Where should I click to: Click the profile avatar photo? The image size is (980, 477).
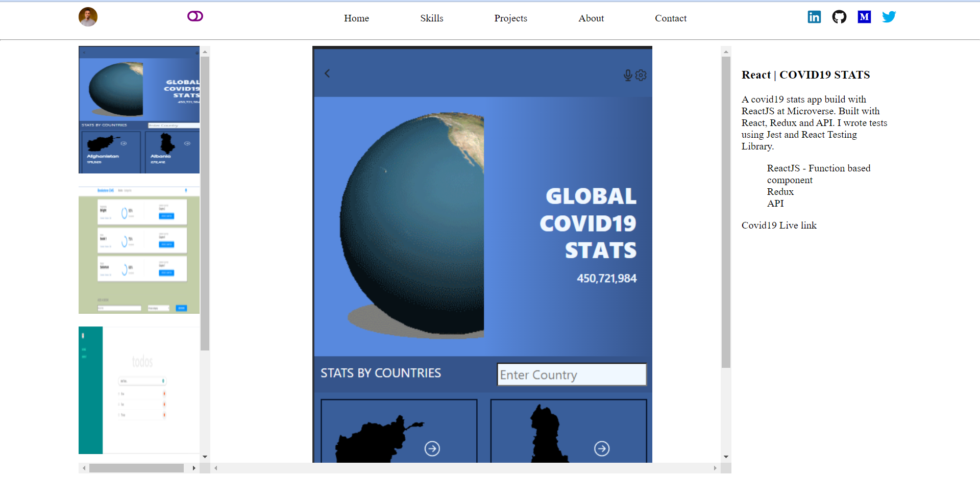click(x=88, y=17)
